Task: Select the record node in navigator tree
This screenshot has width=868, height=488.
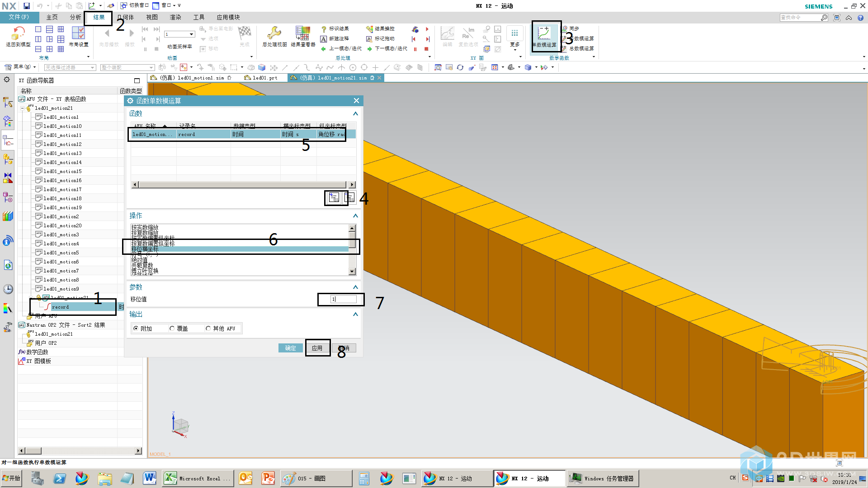Action: (x=60, y=307)
